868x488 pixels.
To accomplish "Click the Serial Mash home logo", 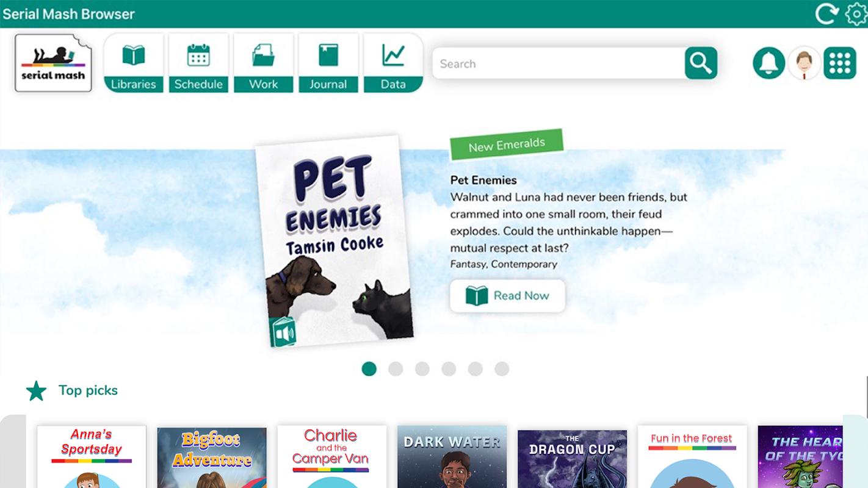I will (54, 63).
